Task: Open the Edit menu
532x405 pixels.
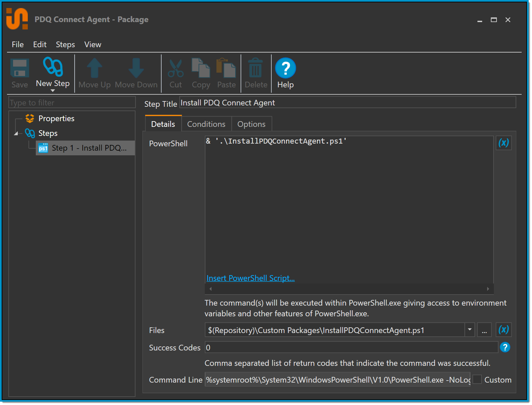Action: (40, 45)
